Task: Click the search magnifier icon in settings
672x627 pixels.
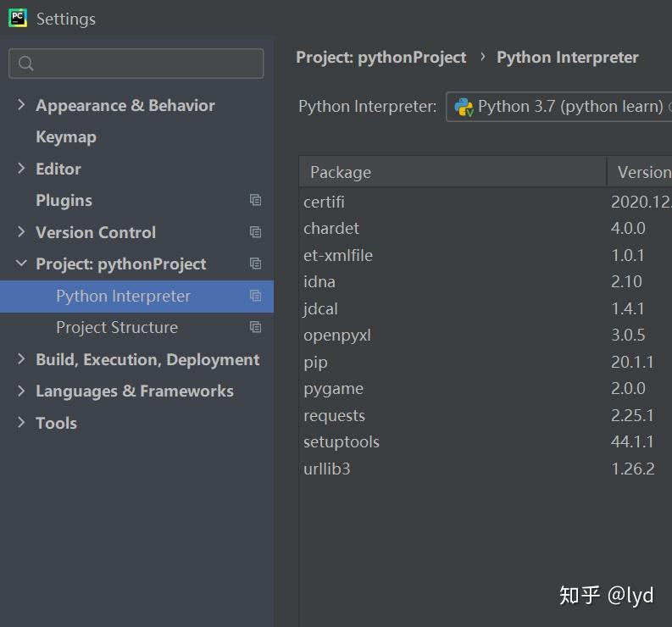Action: [25, 64]
